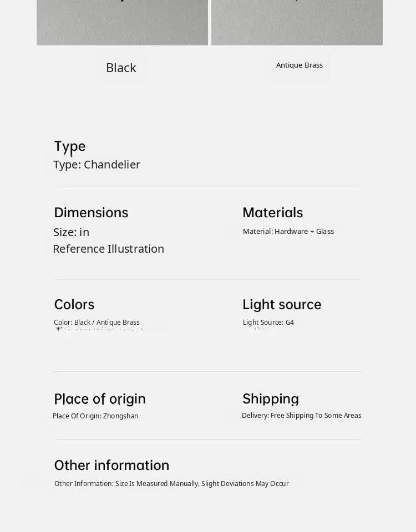416x532 pixels.
Task: Click 'Color: Black / Antique Brass' text
Action: (97, 323)
